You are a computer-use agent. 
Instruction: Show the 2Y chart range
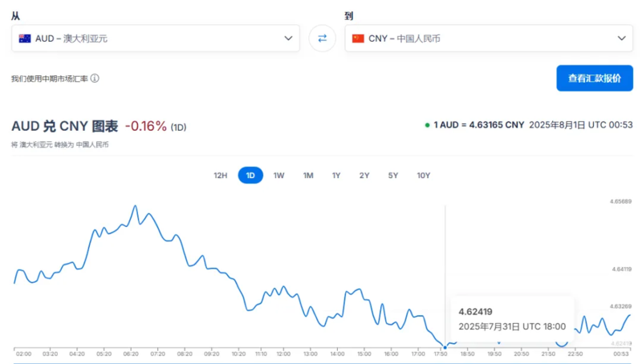[364, 176]
